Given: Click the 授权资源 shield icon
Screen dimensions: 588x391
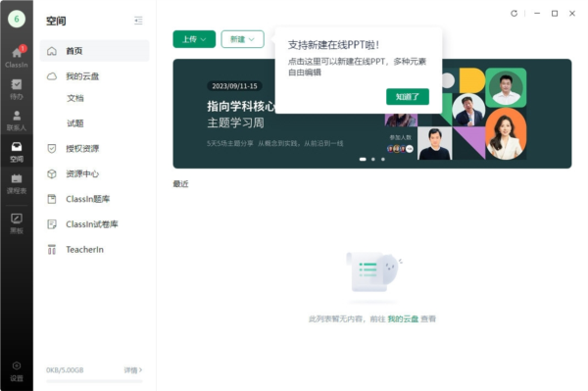Looking at the screenshot, I should 52,148.
